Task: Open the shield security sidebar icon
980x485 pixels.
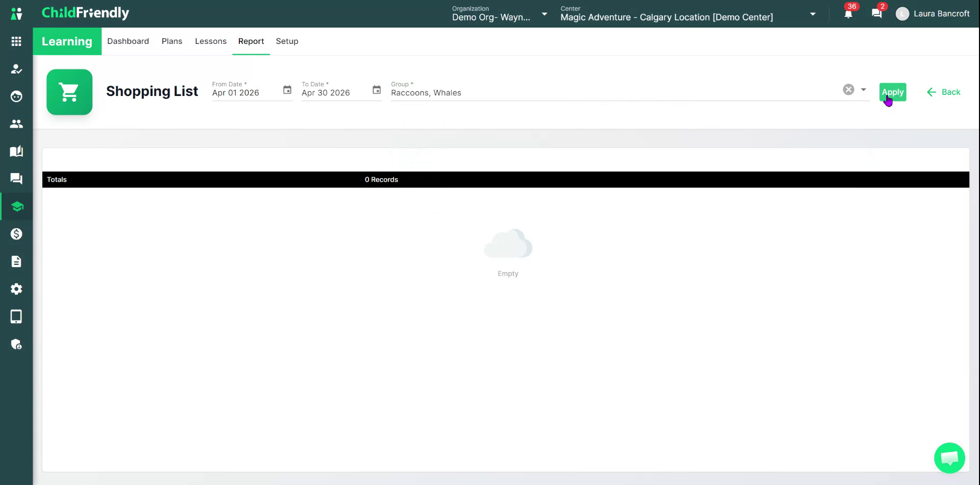Action: (x=16, y=344)
